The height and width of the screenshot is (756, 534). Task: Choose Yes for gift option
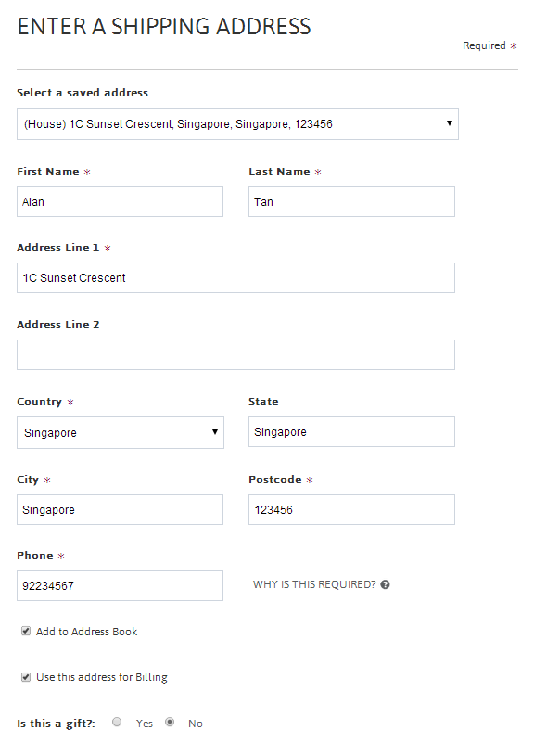[x=117, y=722]
